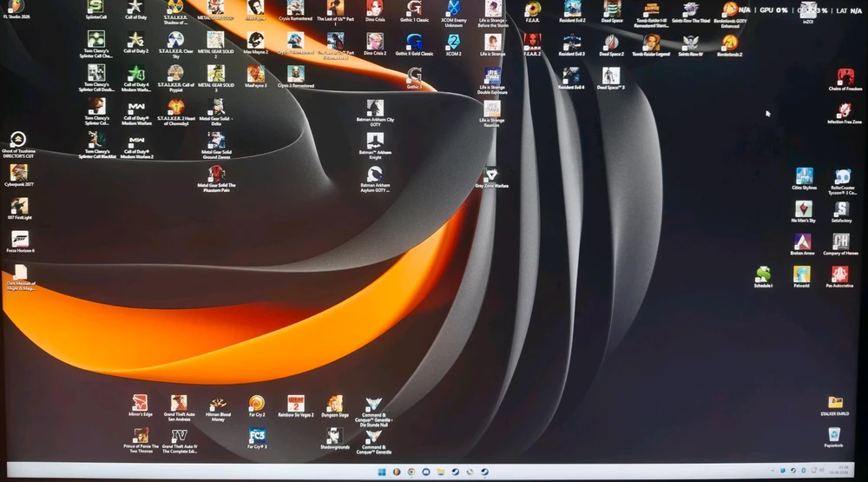Select the XCOM 2 desktop icon

point(453,43)
